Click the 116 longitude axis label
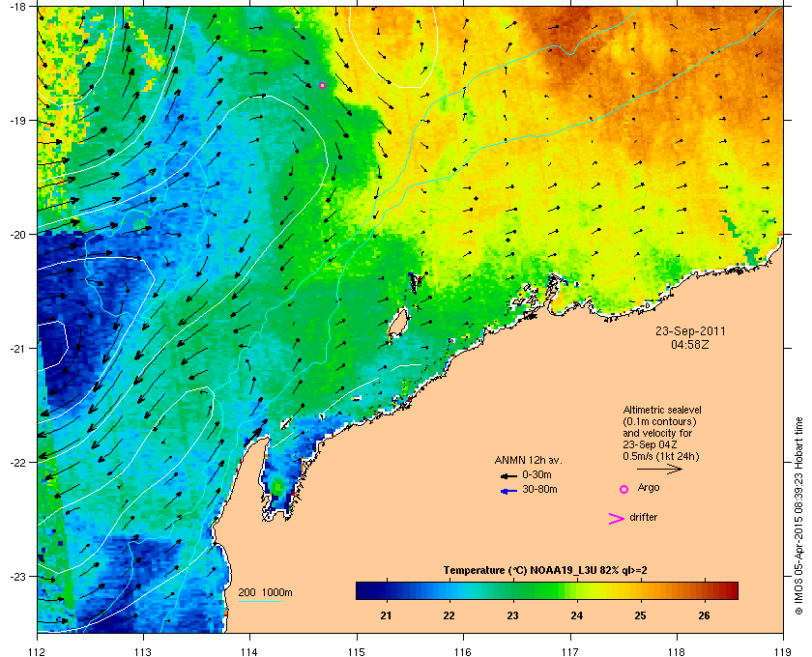812x657 pixels. 463,651
